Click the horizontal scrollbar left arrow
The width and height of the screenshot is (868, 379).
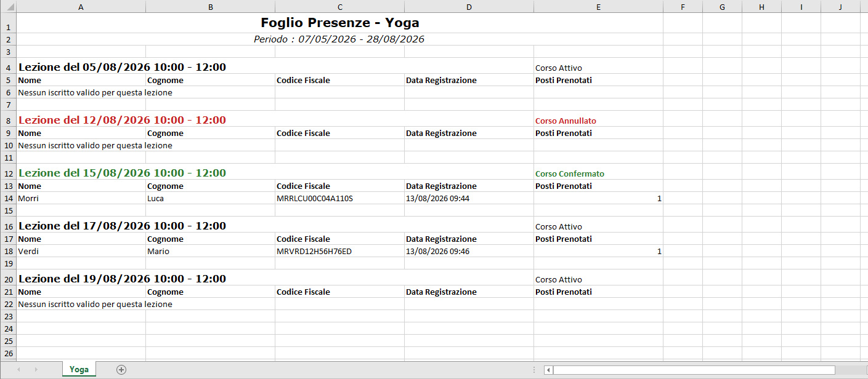tap(548, 370)
